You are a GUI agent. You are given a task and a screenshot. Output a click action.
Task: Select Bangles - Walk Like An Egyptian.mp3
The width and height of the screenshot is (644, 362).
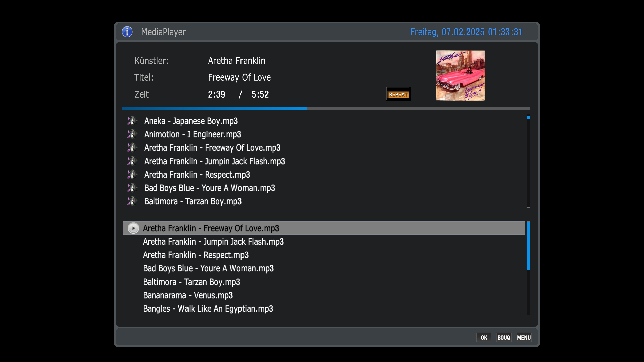(x=208, y=309)
